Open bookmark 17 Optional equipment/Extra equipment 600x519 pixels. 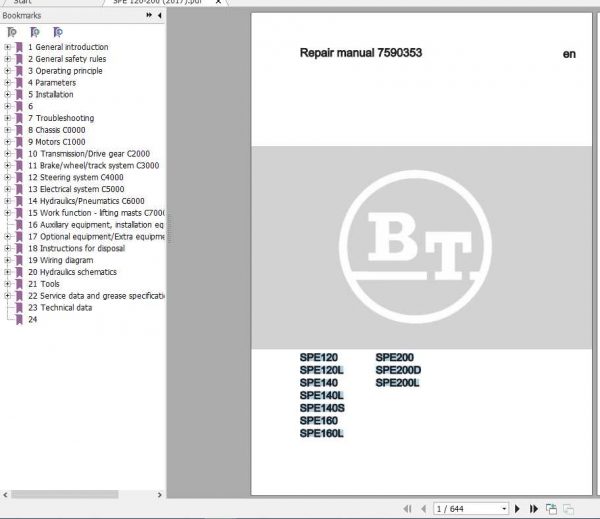(x=96, y=237)
